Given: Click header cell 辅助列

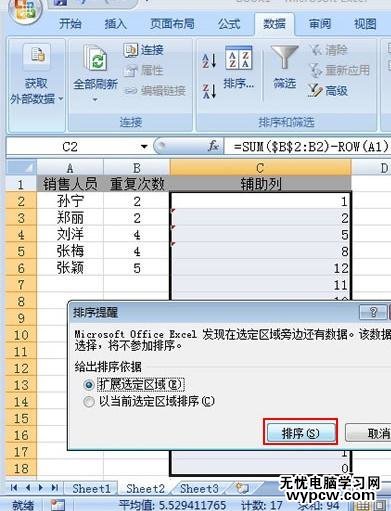Looking at the screenshot, I should point(260,184).
